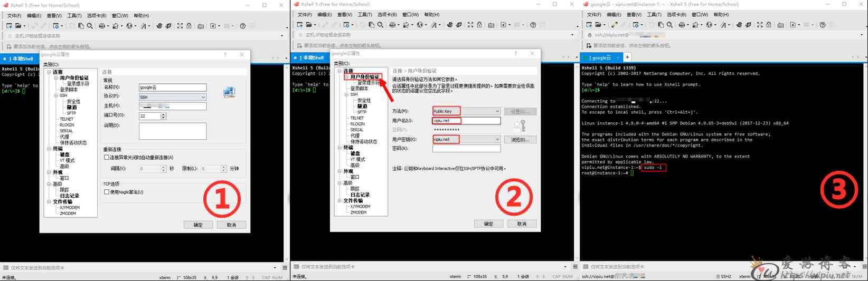Click fullscreen icon in first window toolbar
Viewport: 868px width, 281px height.
180,26
